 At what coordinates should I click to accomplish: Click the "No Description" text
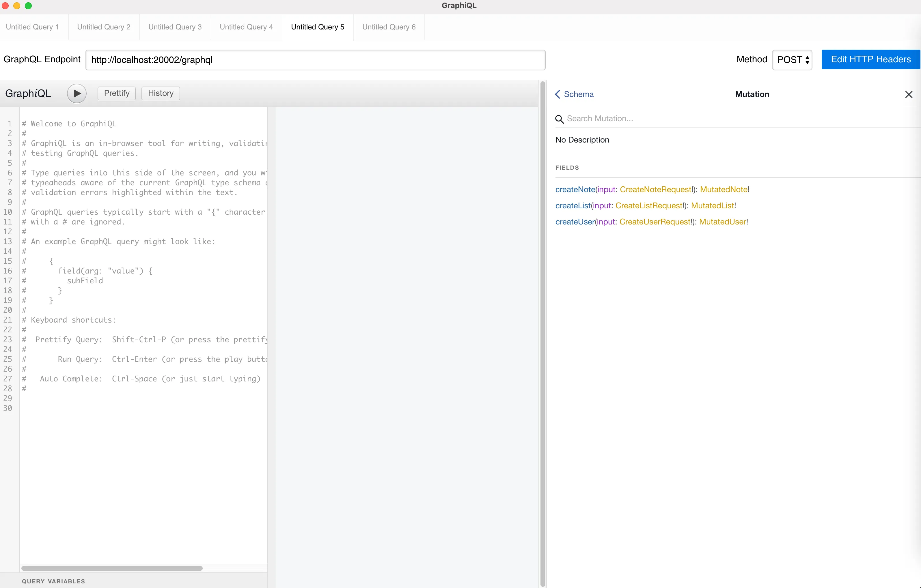pos(582,140)
